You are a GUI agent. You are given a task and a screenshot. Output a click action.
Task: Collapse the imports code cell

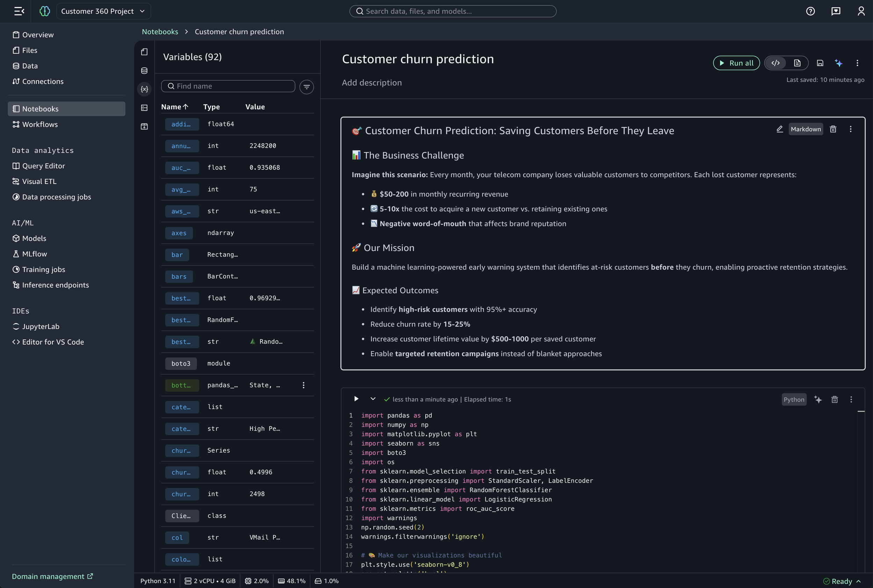[x=373, y=399]
